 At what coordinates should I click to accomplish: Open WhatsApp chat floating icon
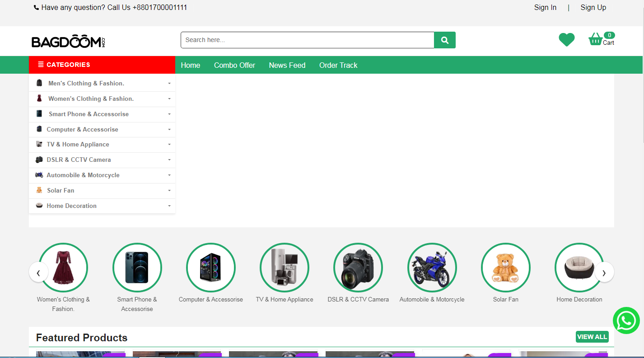[626, 320]
